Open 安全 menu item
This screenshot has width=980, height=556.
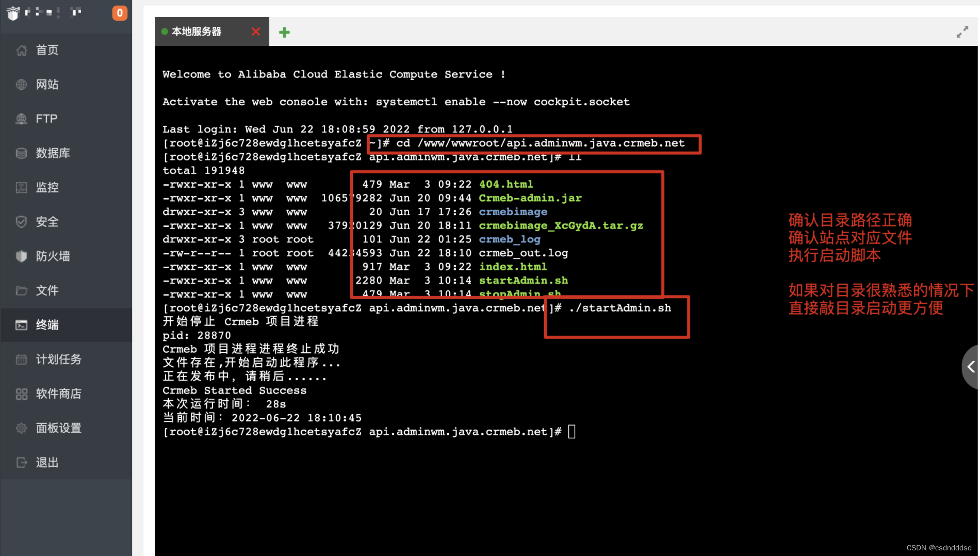66,222
